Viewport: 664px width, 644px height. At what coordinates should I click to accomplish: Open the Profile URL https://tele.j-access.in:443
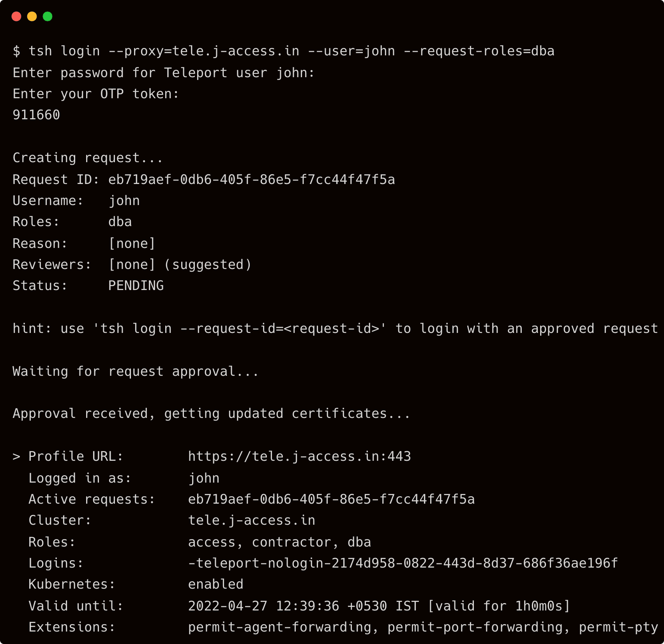299,456
